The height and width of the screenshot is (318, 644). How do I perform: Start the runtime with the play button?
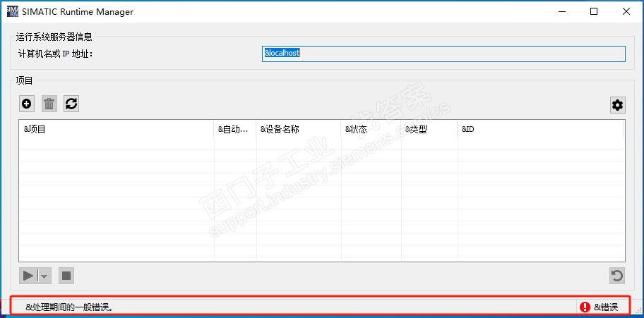28,276
